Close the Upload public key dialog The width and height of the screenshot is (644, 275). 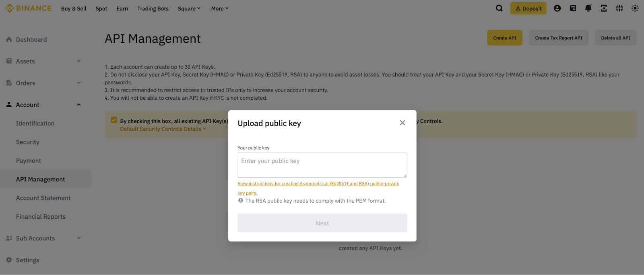click(402, 123)
